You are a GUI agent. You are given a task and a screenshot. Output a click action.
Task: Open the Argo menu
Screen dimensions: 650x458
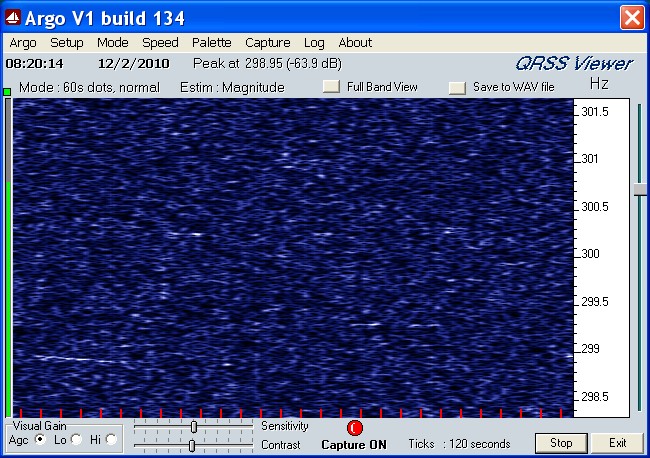tap(23, 43)
